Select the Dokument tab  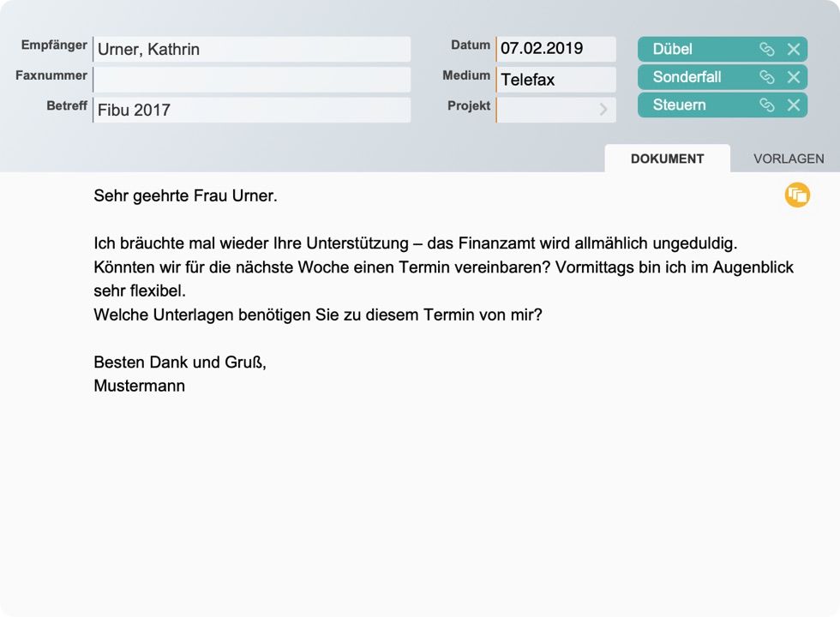(x=667, y=159)
